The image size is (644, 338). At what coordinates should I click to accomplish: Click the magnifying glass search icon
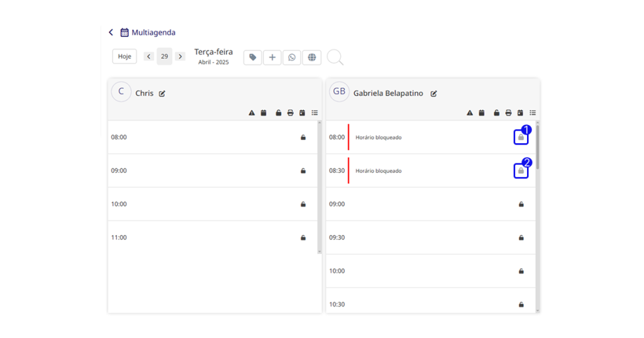pos(335,57)
